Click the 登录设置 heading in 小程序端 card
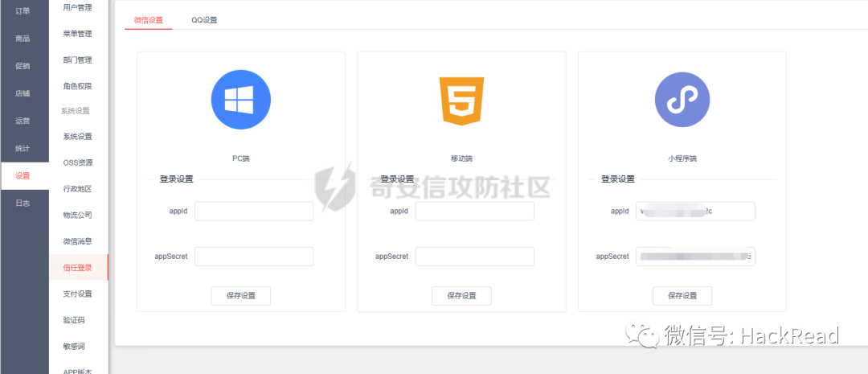 pyautogui.click(x=618, y=179)
